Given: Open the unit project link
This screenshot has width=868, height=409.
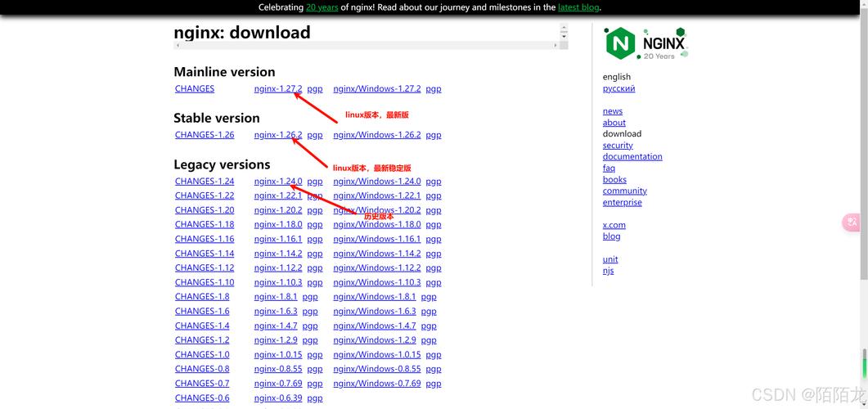Looking at the screenshot, I should click(x=610, y=259).
